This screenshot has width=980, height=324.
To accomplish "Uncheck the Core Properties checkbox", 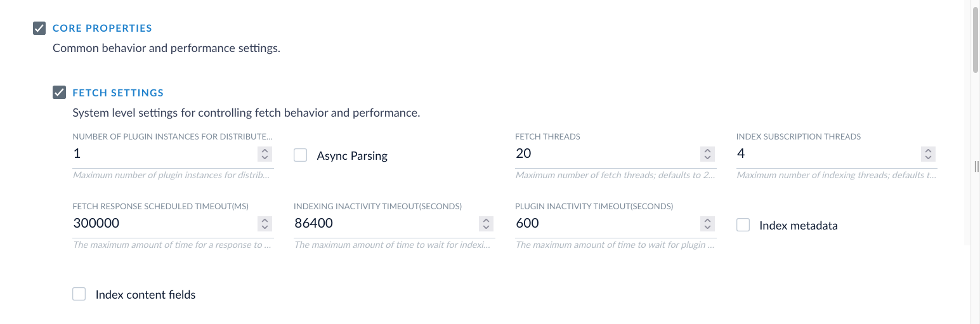I will point(39,29).
